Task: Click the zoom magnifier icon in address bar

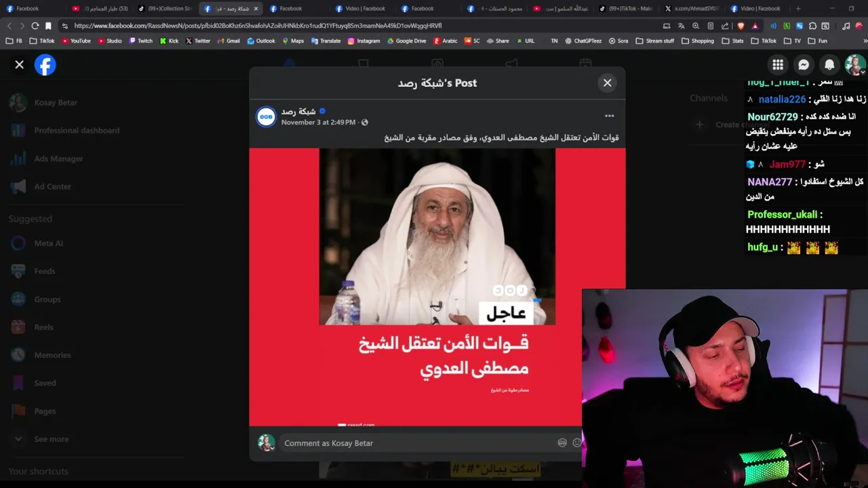Action: click(696, 26)
